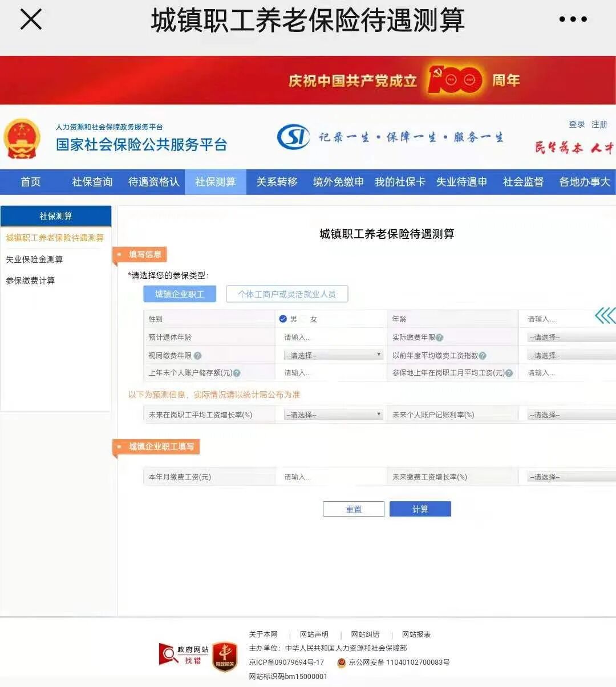
Task: Click the 网站声明 footer link
Action: tap(313, 634)
